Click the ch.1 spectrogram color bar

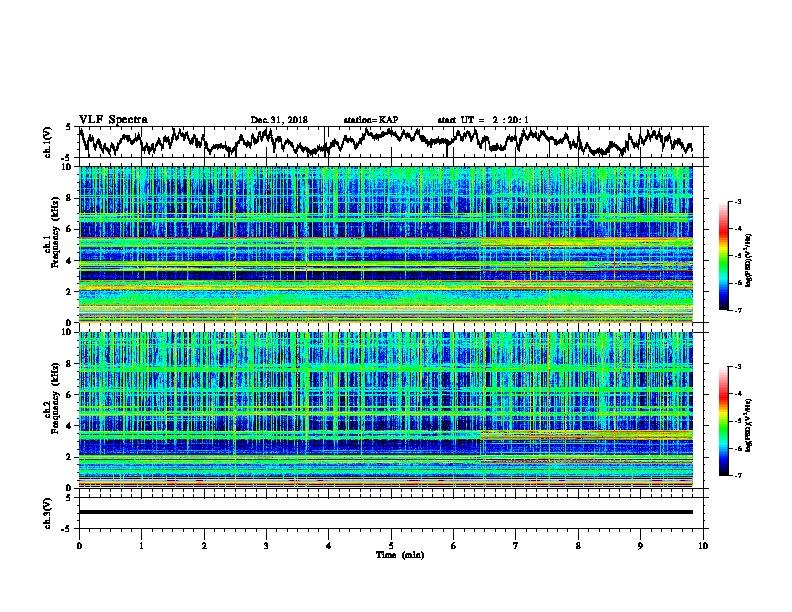coord(723,256)
